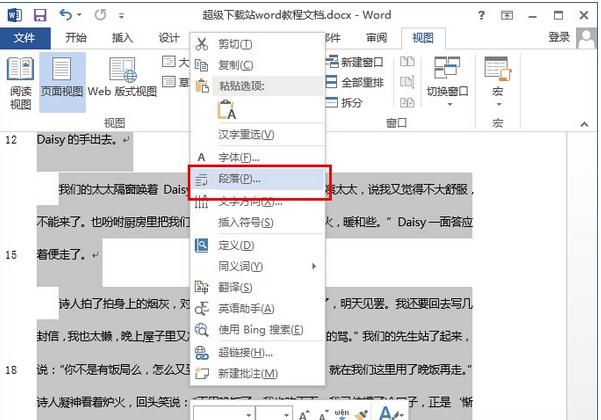Choose 使用 Bing 搜索(E) menu item
601x420 pixels.
coord(258,330)
